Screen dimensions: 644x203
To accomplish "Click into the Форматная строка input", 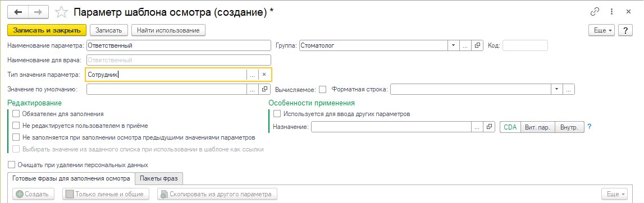I will [x=471, y=89].
